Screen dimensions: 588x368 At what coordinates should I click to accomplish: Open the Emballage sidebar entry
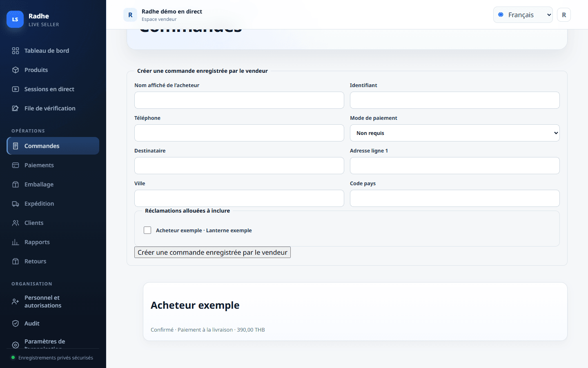pos(53,184)
